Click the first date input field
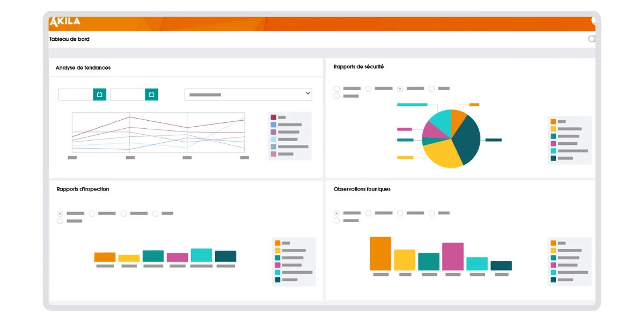Screen dimensions: 644x322 tap(76, 94)
